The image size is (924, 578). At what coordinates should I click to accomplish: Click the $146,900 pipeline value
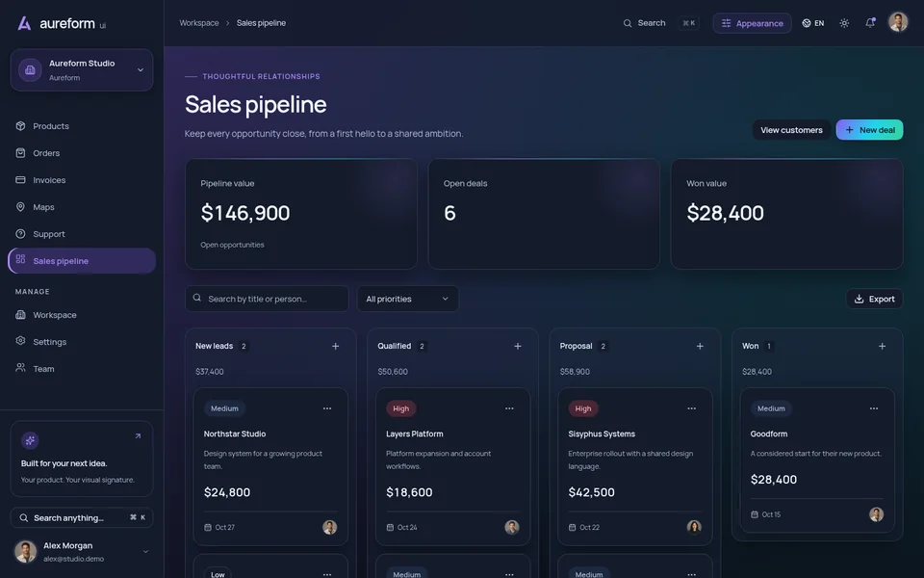[245, 213]
